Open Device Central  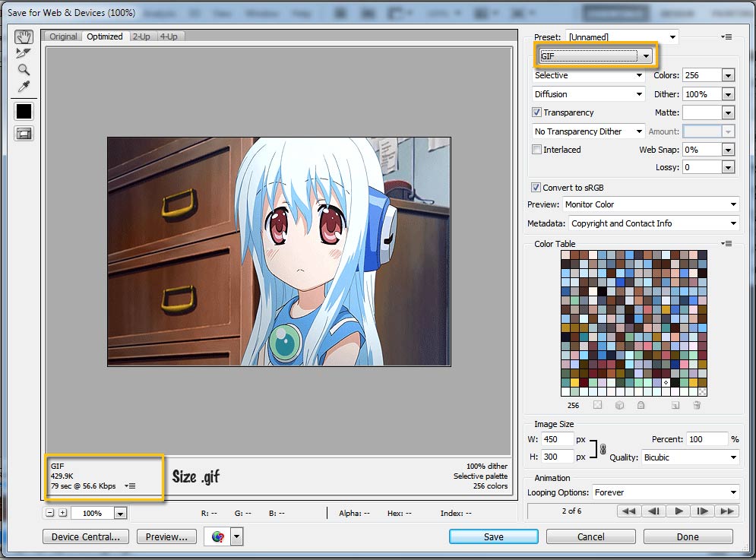[86, 537]
